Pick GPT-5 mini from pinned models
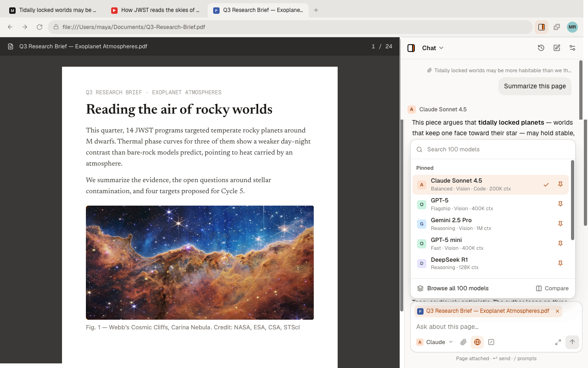This screenshot has height=368, width=588. pos(491,244)
